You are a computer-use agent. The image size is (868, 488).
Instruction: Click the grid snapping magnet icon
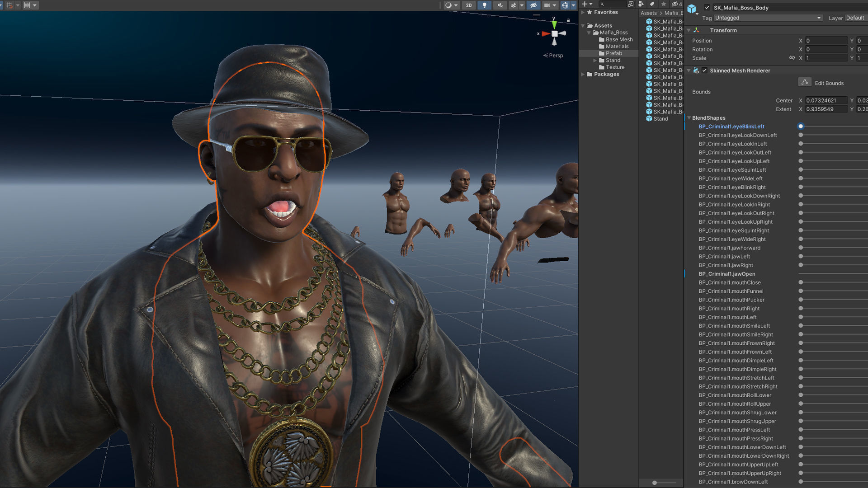click(x=9, y=5)
